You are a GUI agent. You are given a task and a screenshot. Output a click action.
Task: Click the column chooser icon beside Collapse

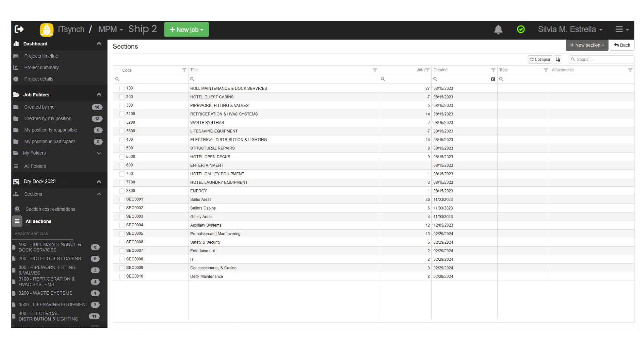pos(558,60)
